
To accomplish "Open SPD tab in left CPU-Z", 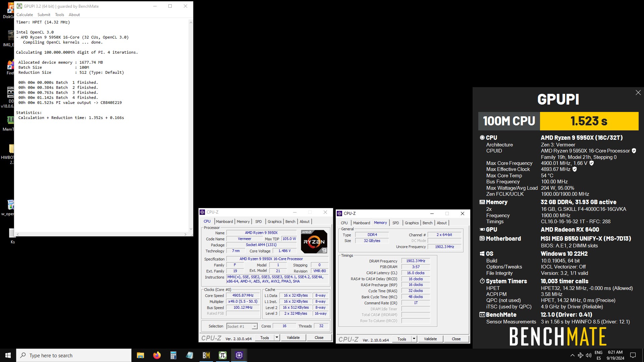I will (258, 222).
